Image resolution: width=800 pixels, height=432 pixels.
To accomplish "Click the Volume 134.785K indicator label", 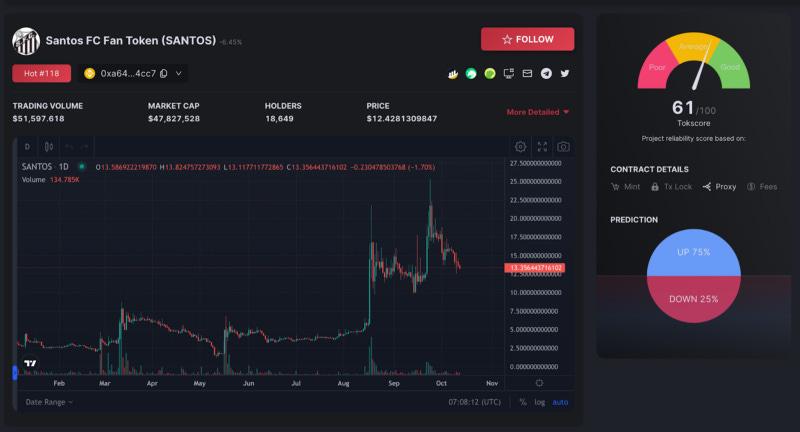I will [50, 180].
